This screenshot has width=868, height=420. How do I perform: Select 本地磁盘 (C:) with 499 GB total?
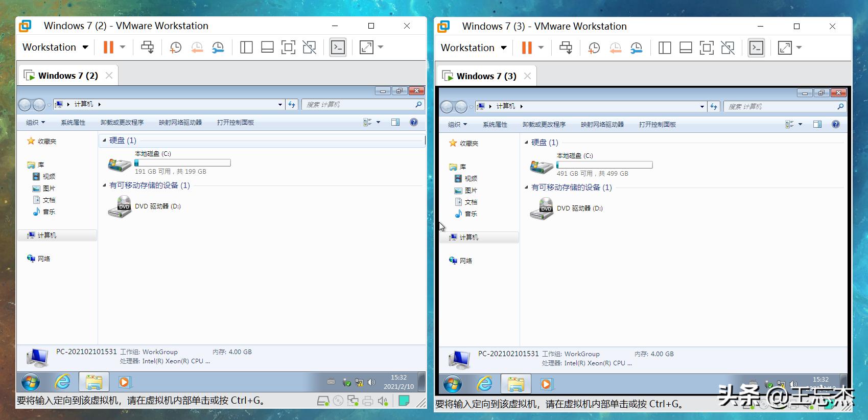(591, 165)
